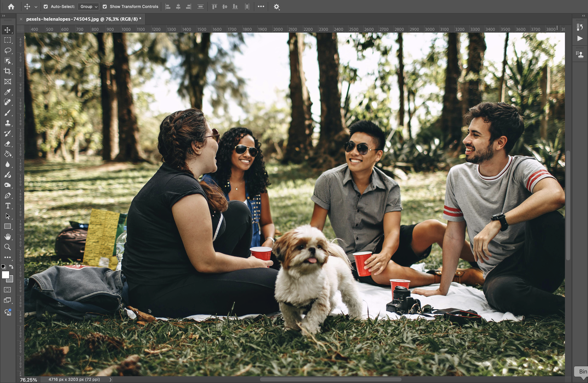588x383 pixels.
Task: Disable Show Transform Controls checkbox
Action: (x=105, y=7)
